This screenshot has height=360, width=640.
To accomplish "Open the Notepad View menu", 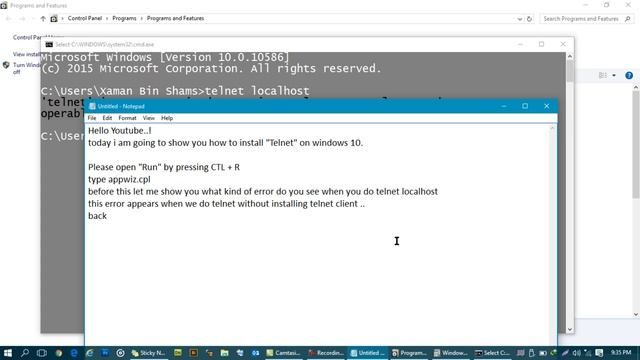I will click(149, 118).
